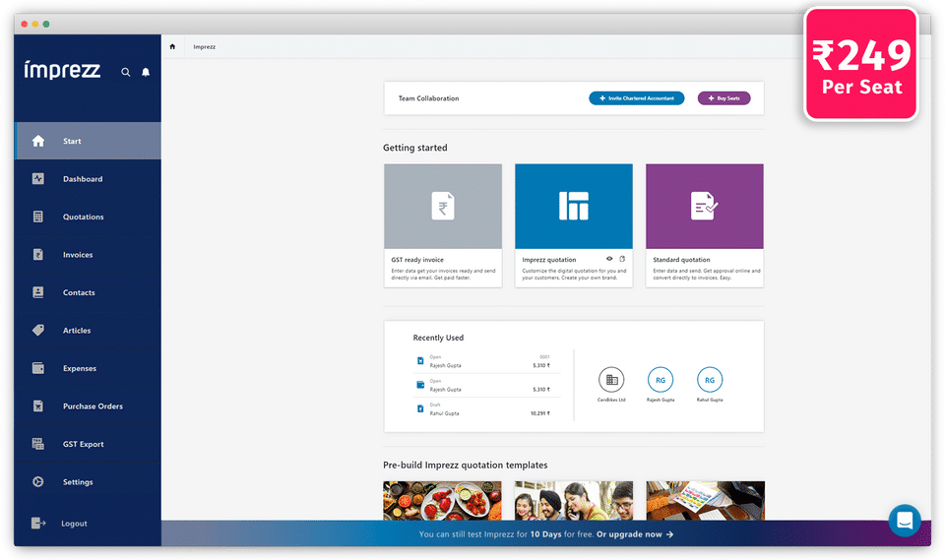This screenshot has width=945, height=560.
Task: Click the 'Team Collaboration' text
Action: [x=428, y=98]
